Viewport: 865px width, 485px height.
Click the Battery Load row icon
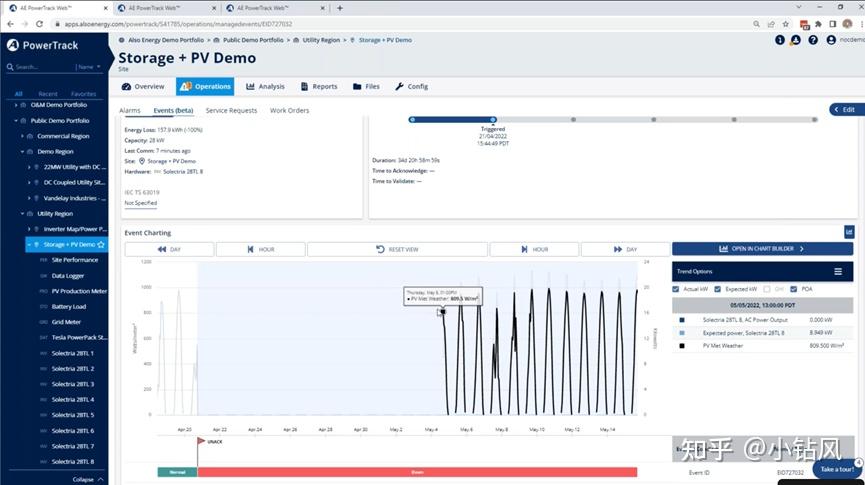point(44,306)
